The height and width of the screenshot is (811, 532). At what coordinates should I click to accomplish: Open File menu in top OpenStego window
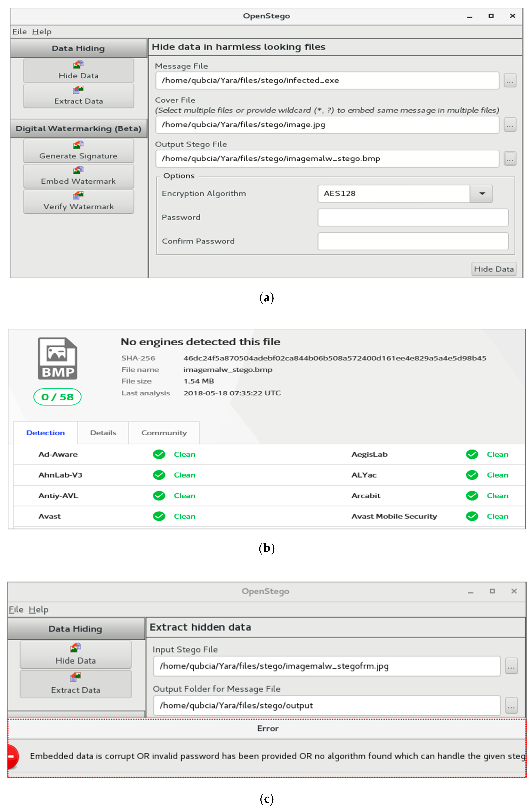(19, 32)
